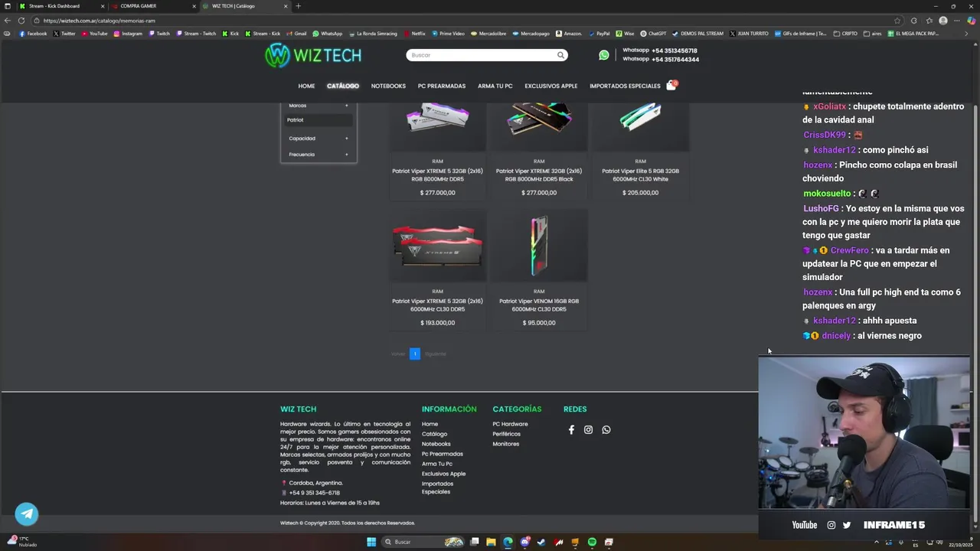
Task: Open the Windows Start button
Action: 371,542
